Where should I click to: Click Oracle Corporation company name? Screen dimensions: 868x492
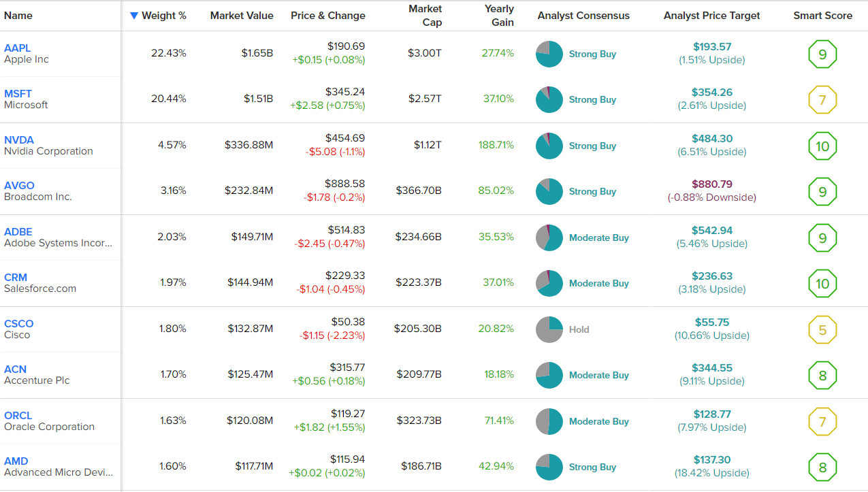coord(50,427)
